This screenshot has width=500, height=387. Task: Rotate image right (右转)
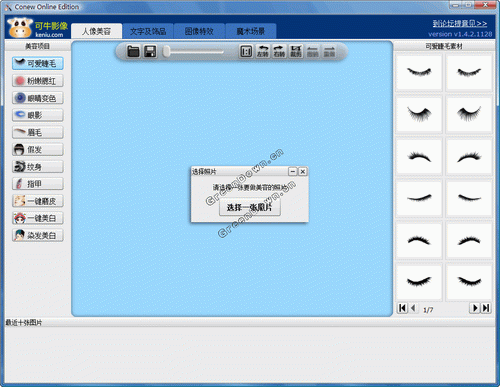279,52
